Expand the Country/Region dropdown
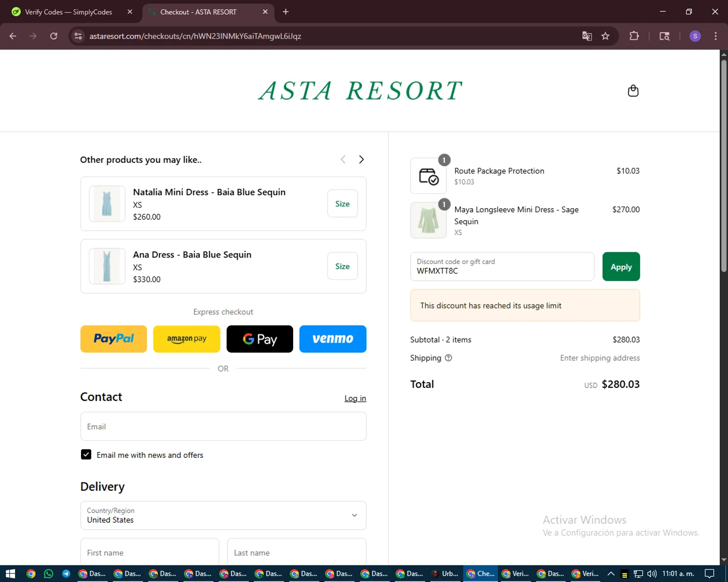Image resolution: width=728 pixels, height=582 pixels. click(223, 515)
